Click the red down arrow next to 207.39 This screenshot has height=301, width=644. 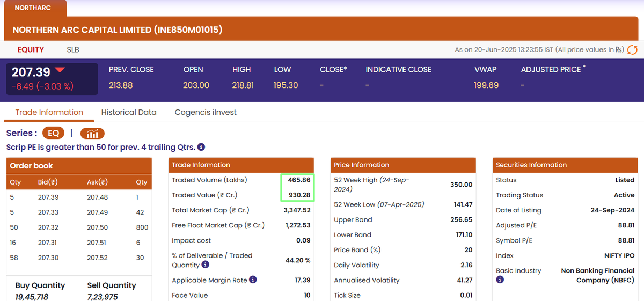[x=60, y=70]
